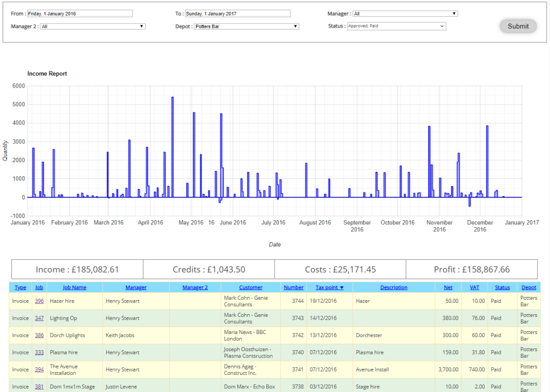Click the 'Income : £185,082.61' summary box
550x392 pixels.
[77, 269]
